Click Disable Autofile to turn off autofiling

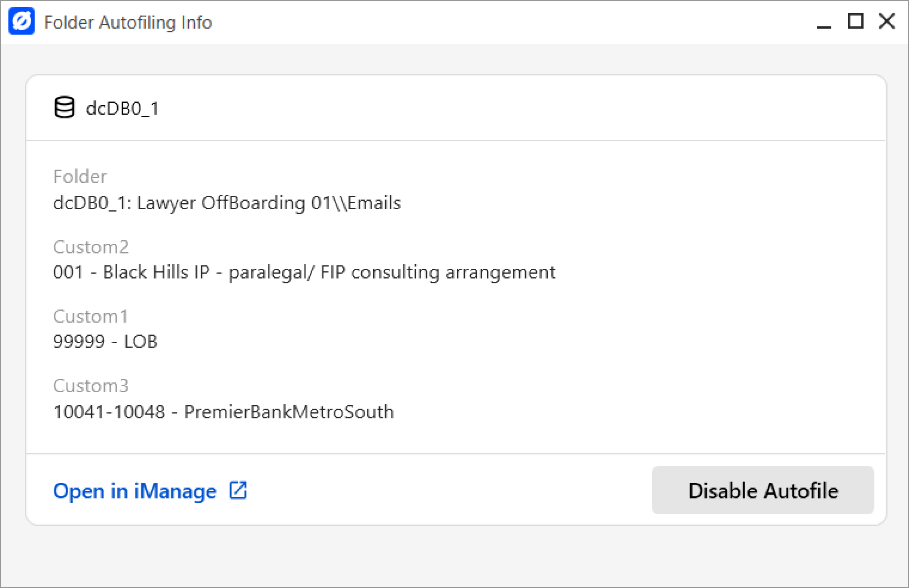(x=763, y=491)
